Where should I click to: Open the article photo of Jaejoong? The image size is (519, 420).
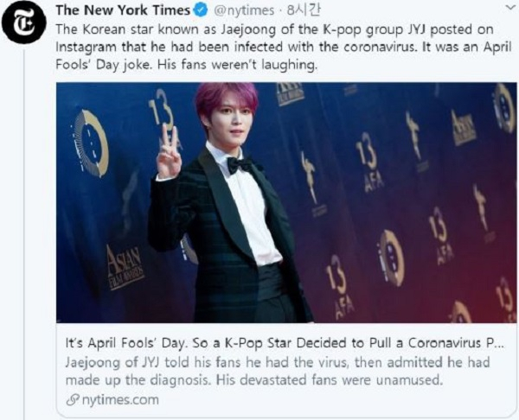click(x=286, y=202)
